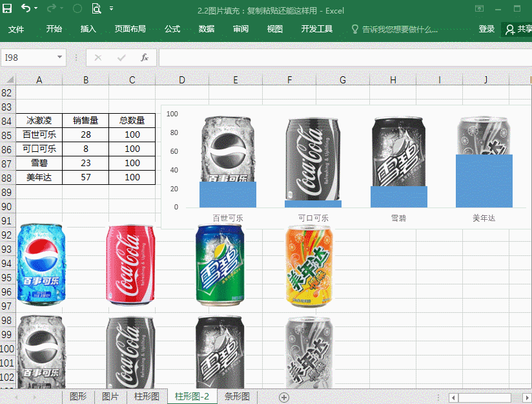Switch to the 审阅 ribbon tab
532x404 pixels.
[241, 29]
